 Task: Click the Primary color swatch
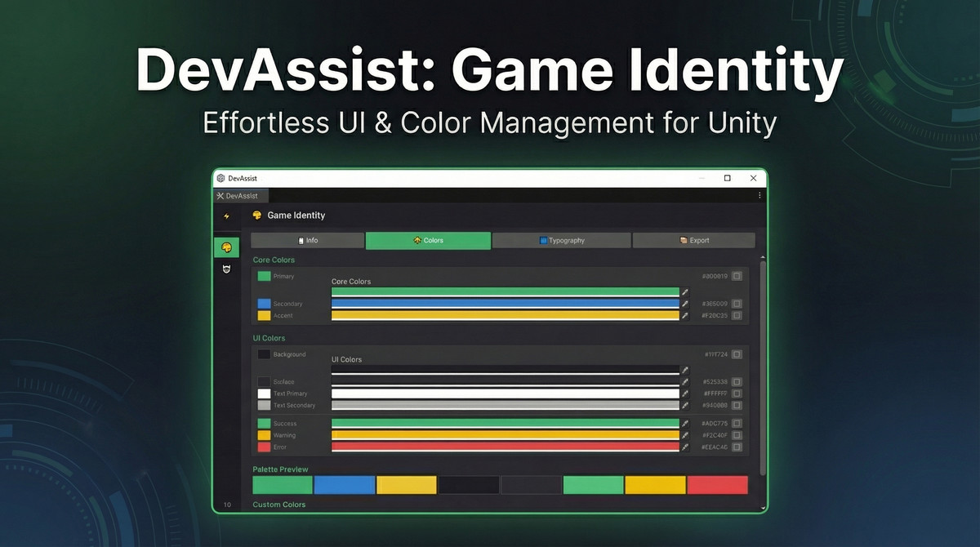[x=264, y=276]
